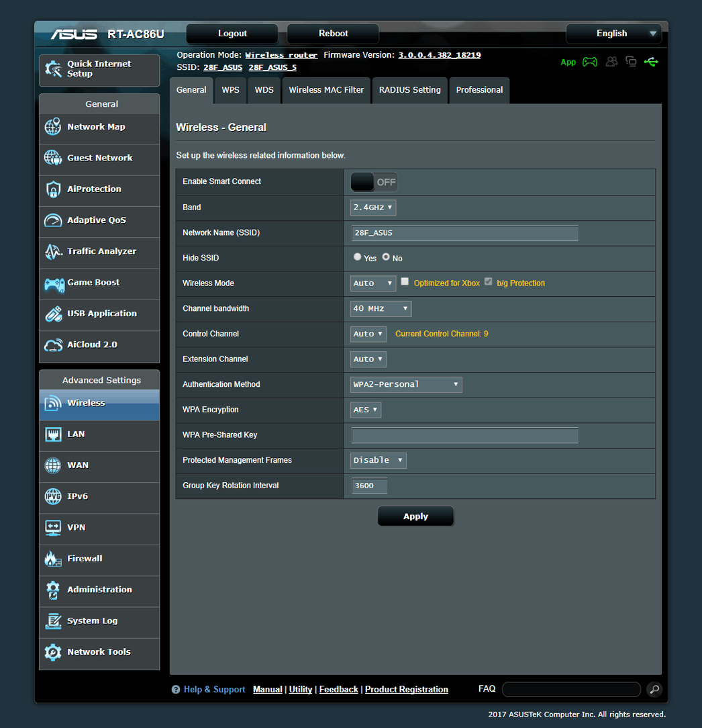Click the Firewall flame icon
702x728 pixels.
53,559
